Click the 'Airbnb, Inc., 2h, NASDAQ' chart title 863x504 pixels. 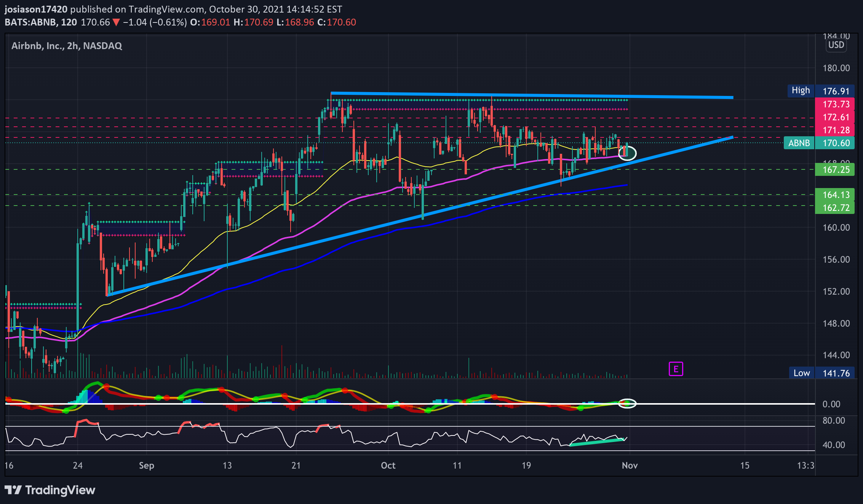[67, 46]
